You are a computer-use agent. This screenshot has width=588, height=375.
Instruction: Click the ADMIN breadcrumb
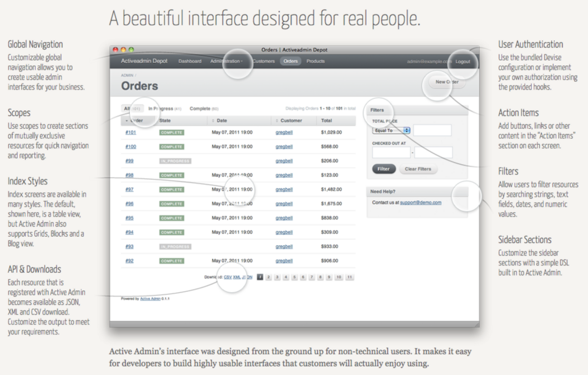(127, 75)
